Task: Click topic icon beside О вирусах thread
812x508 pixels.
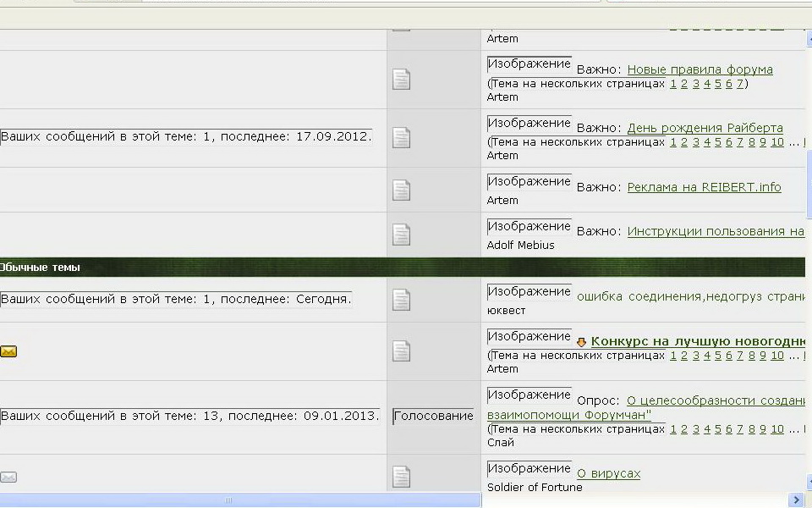Action: click(x=401, y=477)
